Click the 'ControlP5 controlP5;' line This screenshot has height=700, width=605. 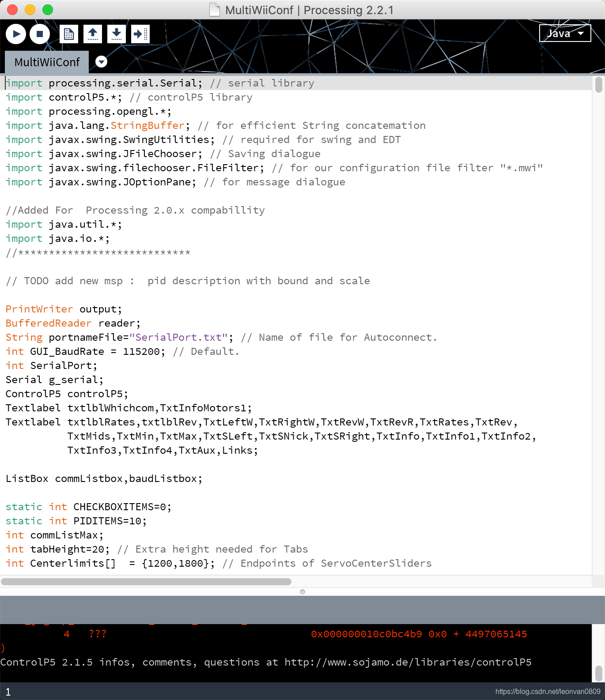[67, 394]
